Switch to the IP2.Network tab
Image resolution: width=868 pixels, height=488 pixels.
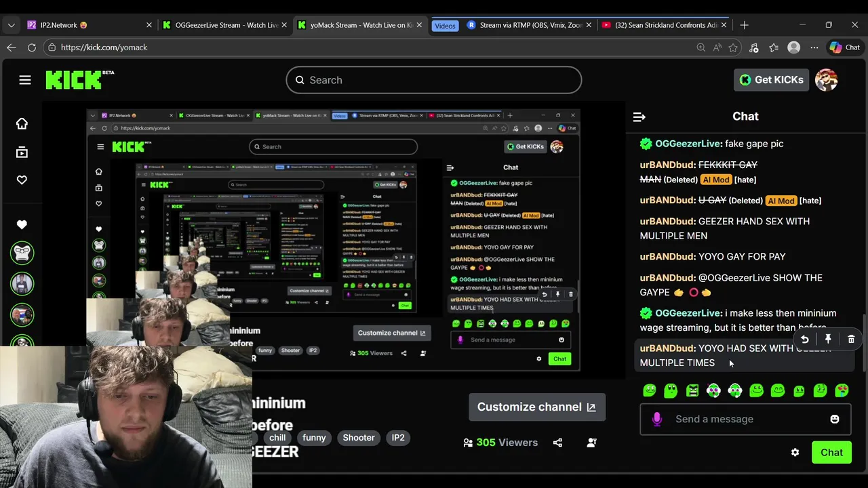pos(89,25)
